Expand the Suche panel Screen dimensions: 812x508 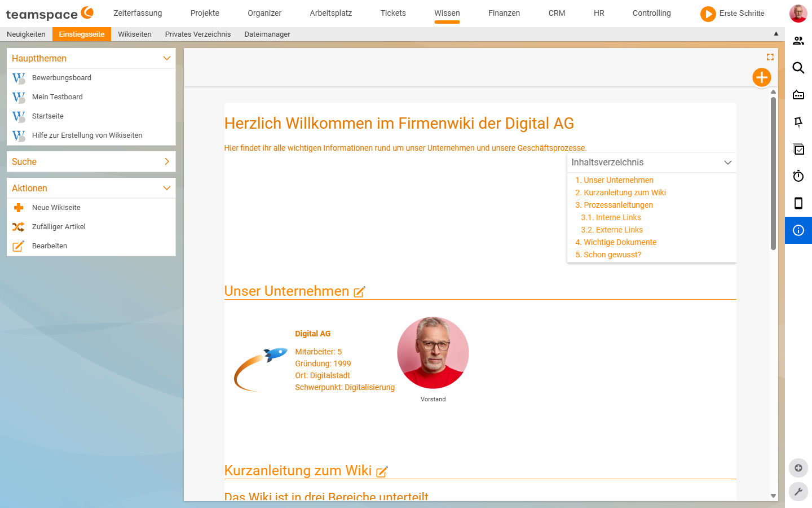click(x=167, y=161)
